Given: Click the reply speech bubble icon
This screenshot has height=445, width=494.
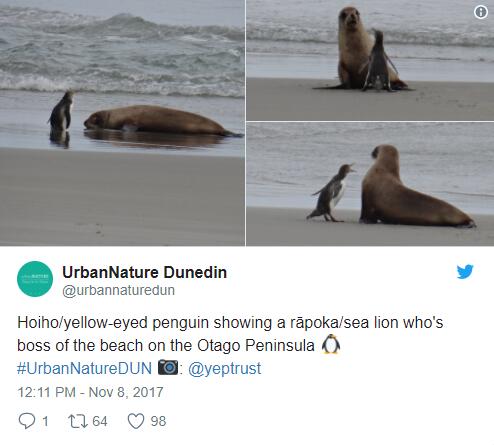Looking at the screenshot, I should (x=27, y=421).
